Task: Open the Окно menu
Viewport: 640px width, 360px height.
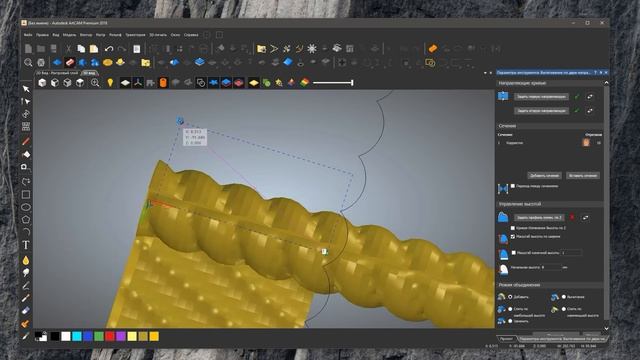Action: point(176,35)
